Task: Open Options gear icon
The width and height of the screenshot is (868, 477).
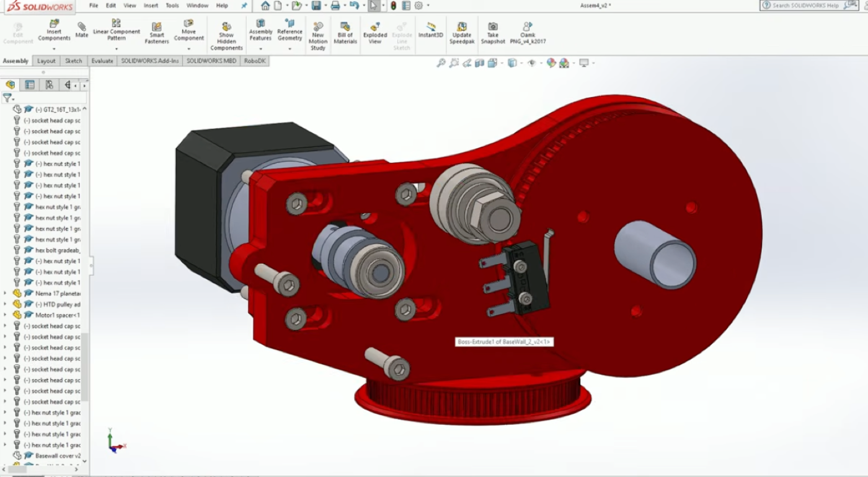Action: (418, 6)
